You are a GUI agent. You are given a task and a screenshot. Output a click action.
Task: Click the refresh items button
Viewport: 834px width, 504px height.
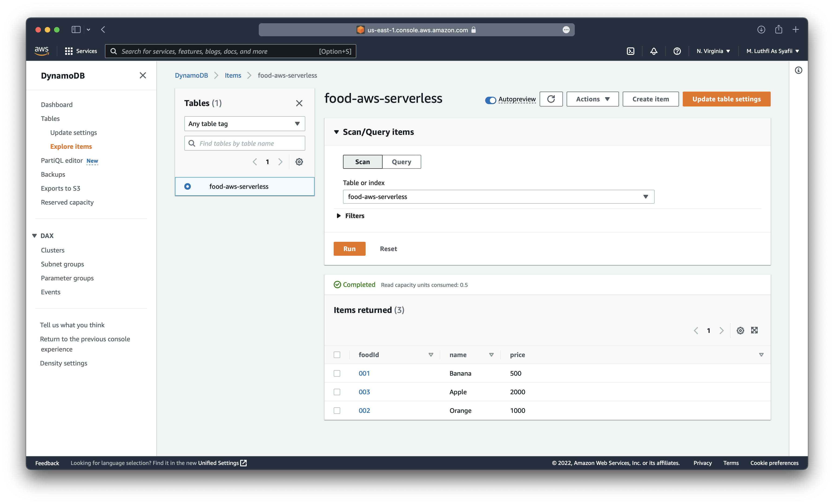pos(551,99)
